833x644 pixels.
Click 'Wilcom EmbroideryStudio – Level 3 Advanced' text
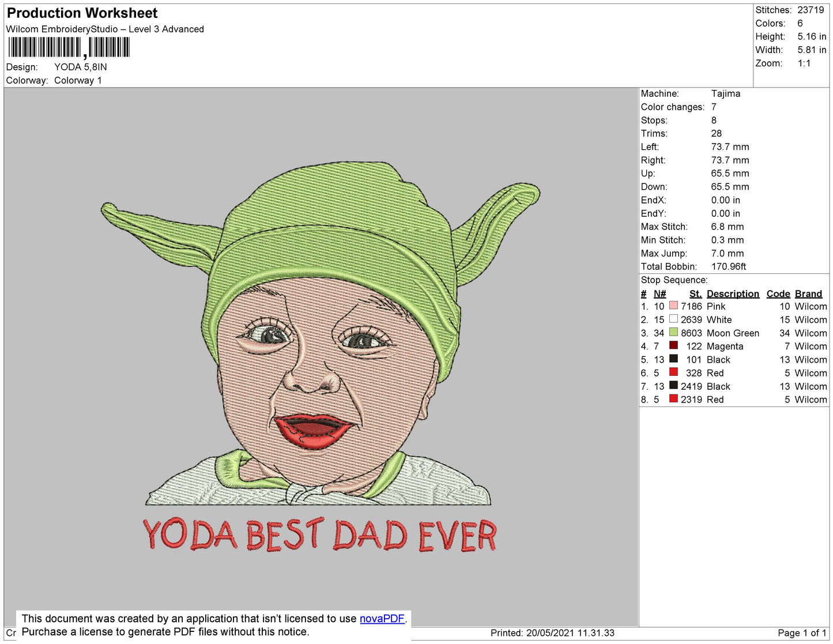[105, 29]
